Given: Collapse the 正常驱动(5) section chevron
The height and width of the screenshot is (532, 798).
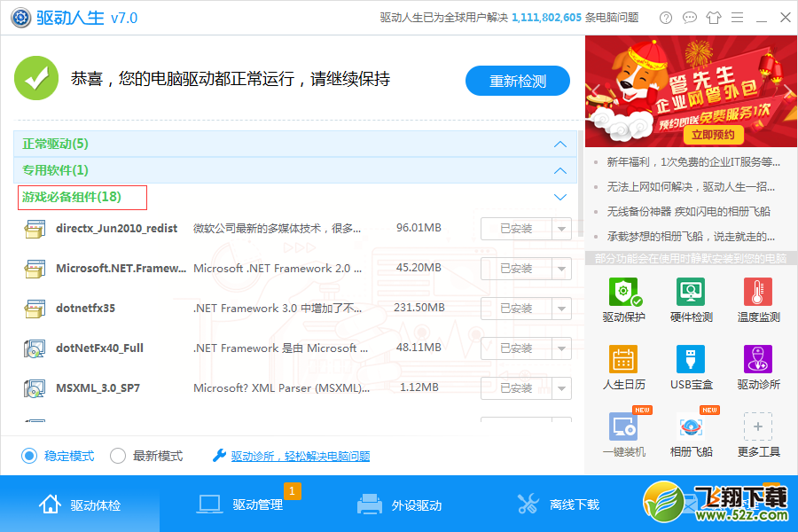Looking at the screenshot, I should [559, 144].
